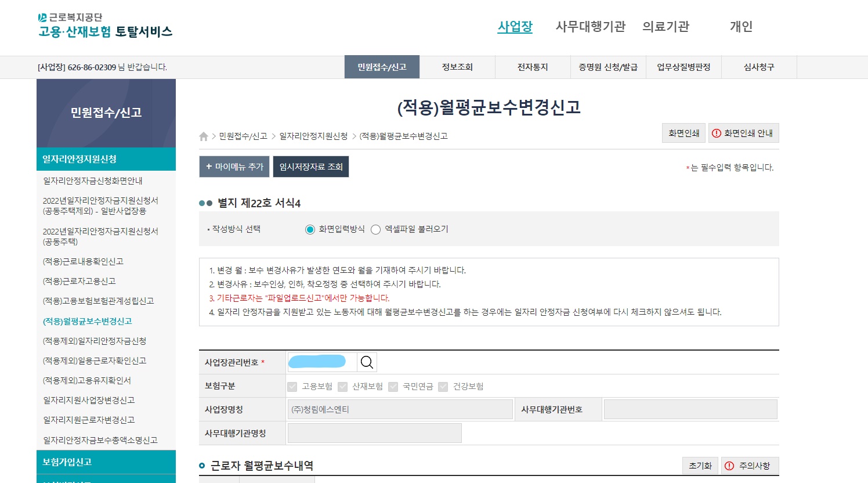Open (적용)근로자고용신고 in the sidebar

click(79, 282)
